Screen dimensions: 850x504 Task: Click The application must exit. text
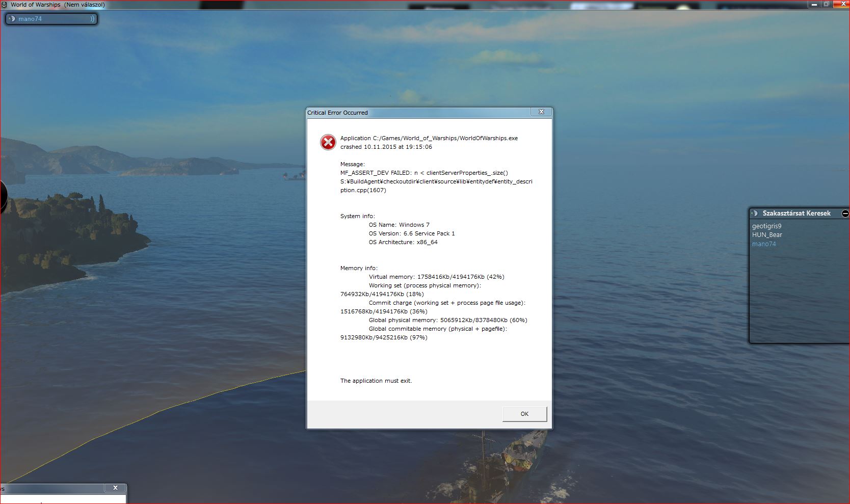coord(376,381)
